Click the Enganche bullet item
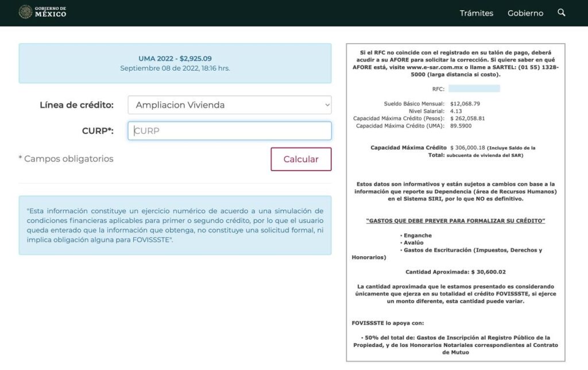The height and width of the screenshot is (370, 588). 416,236
